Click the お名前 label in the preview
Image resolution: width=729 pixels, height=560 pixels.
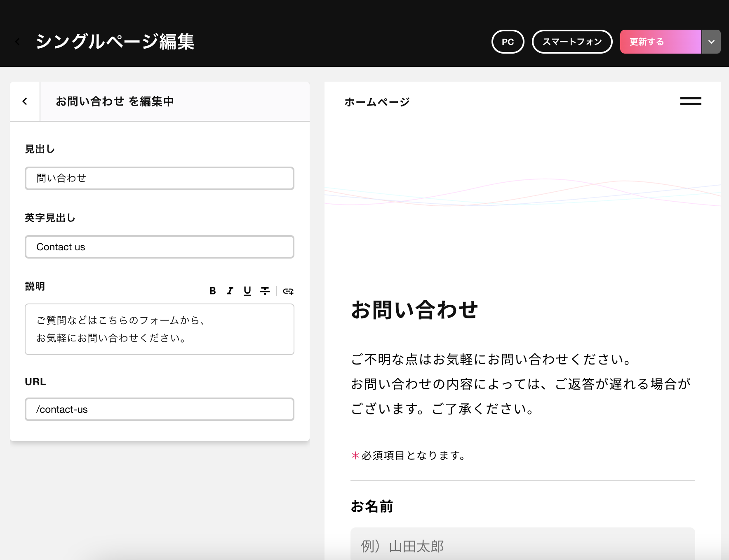372,506
